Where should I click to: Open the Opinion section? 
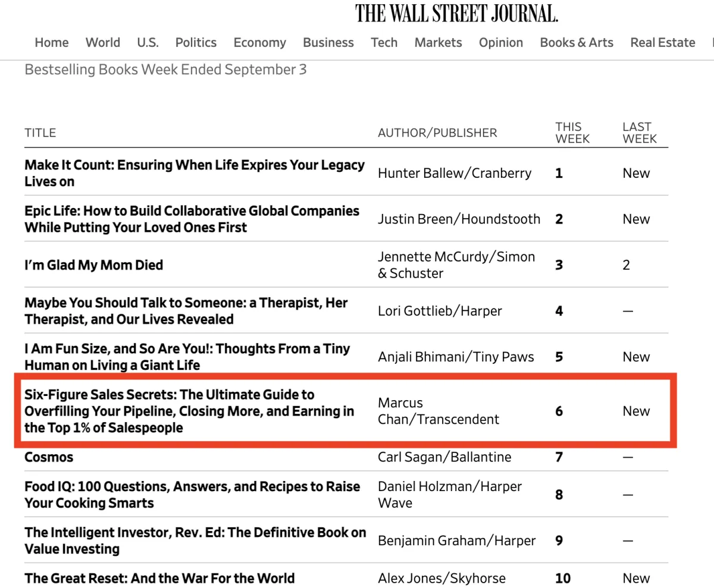[501, 43]
